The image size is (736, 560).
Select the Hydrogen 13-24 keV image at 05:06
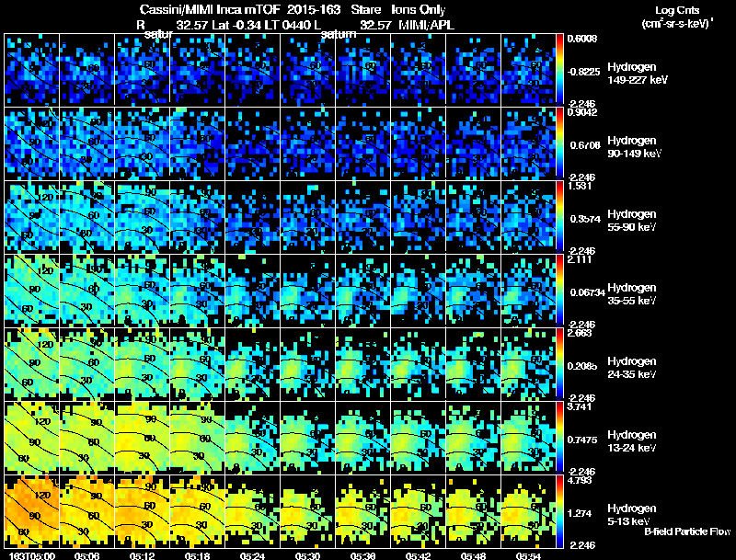click(x=86, y=438)
